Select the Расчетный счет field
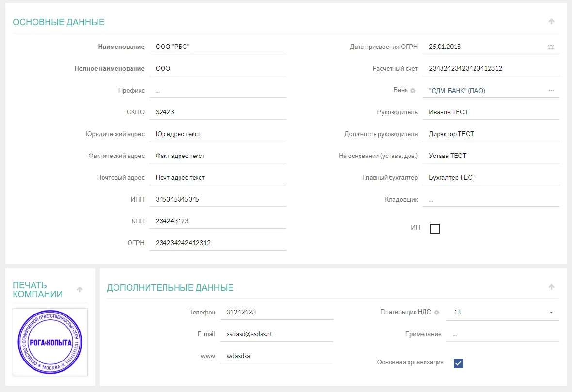 (490, 69)
